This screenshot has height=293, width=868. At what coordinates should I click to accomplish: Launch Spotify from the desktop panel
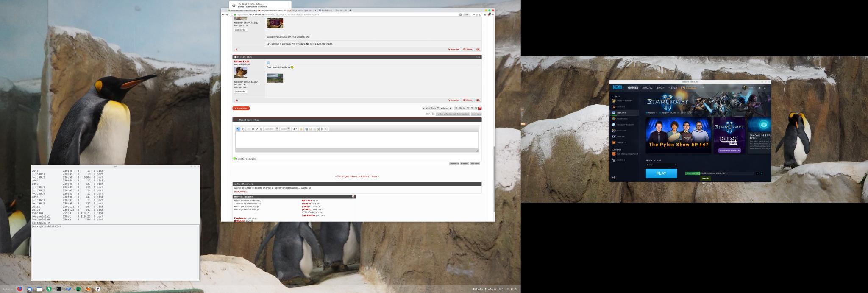[78, 289]
